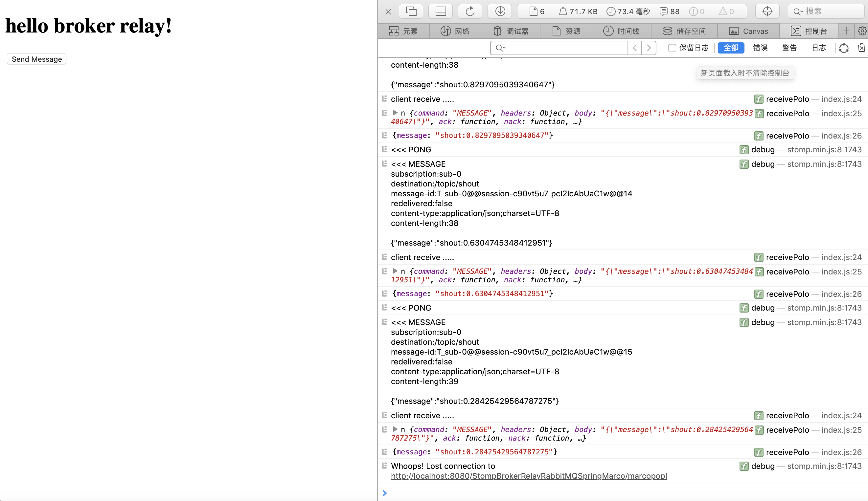Image resolution: width=868 pixels, height=501 pixels.
Task: Click the function icon of receivePolo index.js:24 last row
Action: 759,416
